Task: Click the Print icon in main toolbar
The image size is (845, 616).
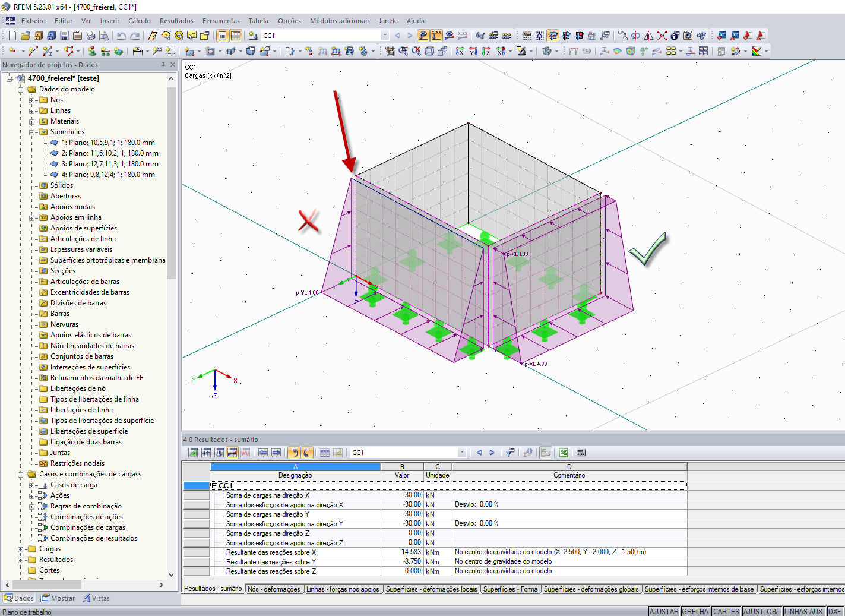Action: pyautogui.click(x=91, y=36)
